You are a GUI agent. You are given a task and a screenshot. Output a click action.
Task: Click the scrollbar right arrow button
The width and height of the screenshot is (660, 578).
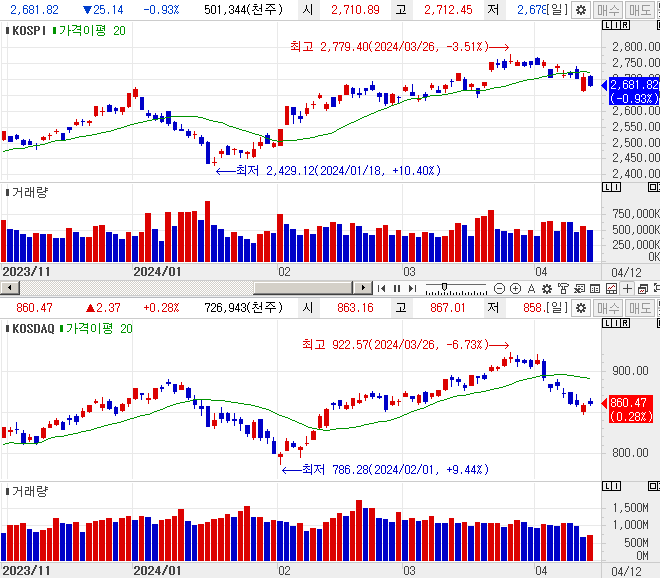[363, 288]
